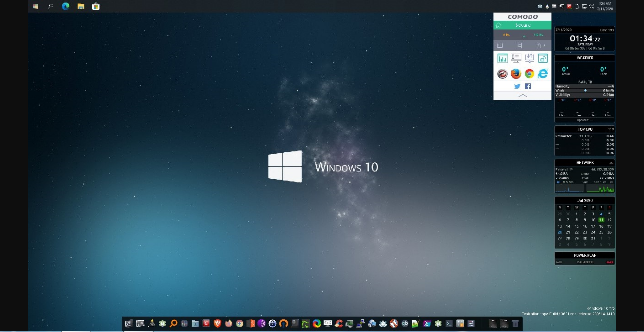Click red Comodo icon in system tray
The height and width of the screenshot is (332, 644).
[x=569, y=6]
